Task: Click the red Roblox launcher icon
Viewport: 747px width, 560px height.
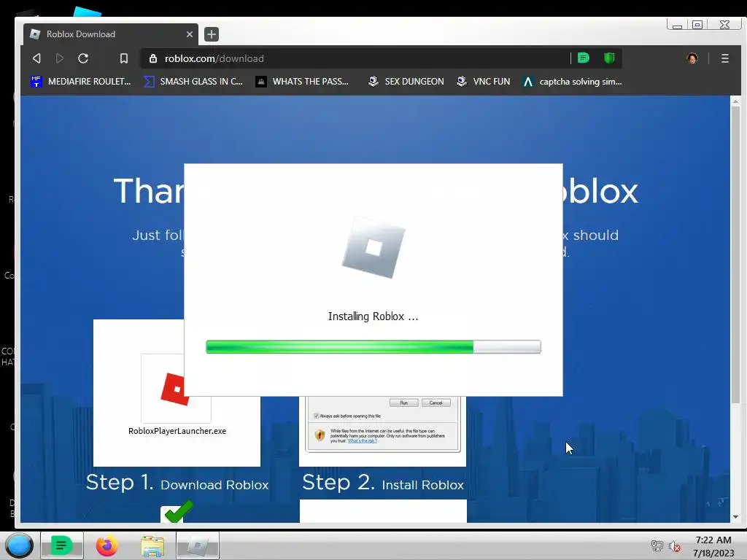Action: pyautogui.click(x=174, y=389)
